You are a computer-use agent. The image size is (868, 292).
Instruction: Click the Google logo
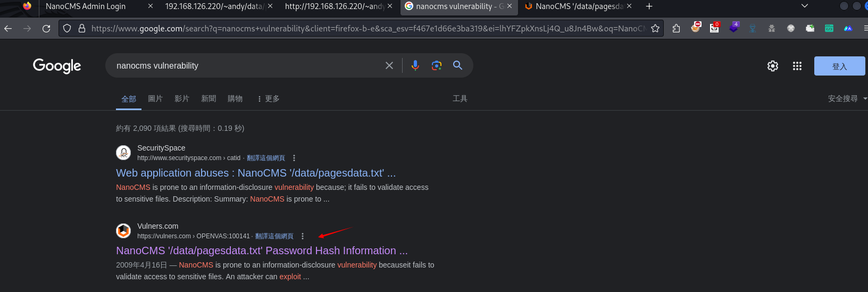click(57, 66)
